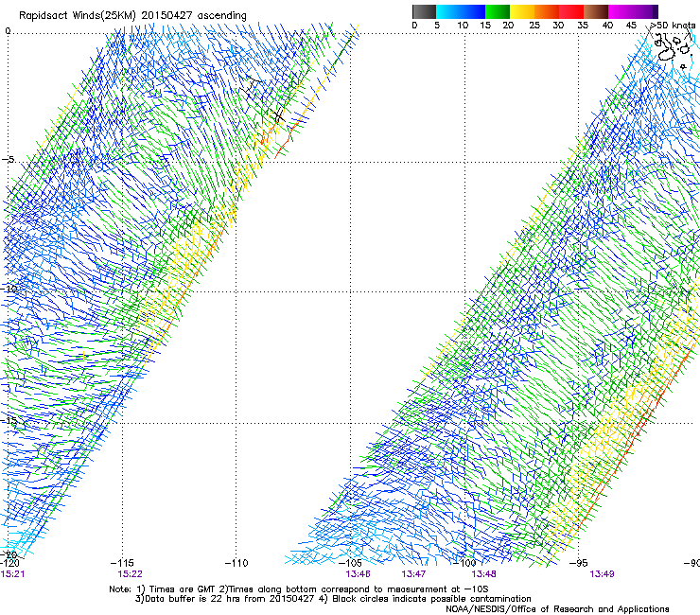Click the red 30-35 knots color swatch
Screen dimensions: 700x615
pos(571,11)
